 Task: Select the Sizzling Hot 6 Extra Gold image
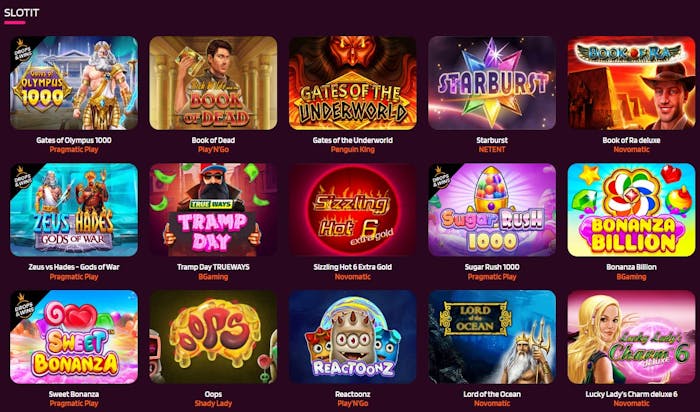(x=353, y=210)
